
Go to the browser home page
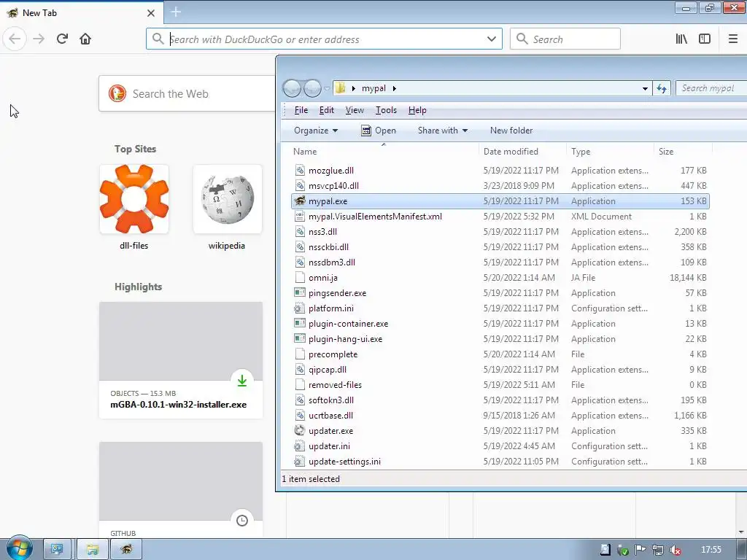tap(85, 39)
